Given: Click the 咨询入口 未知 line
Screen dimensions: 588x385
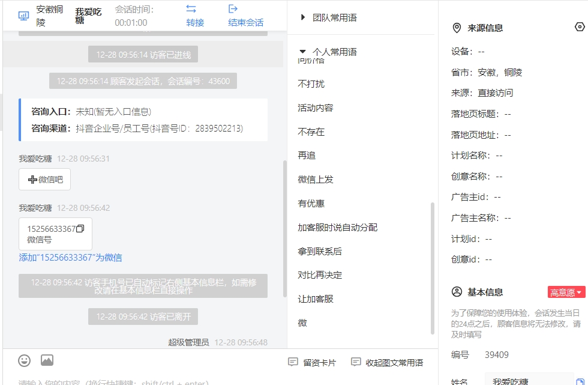Looking at the screenshot, I should [91, 112].
